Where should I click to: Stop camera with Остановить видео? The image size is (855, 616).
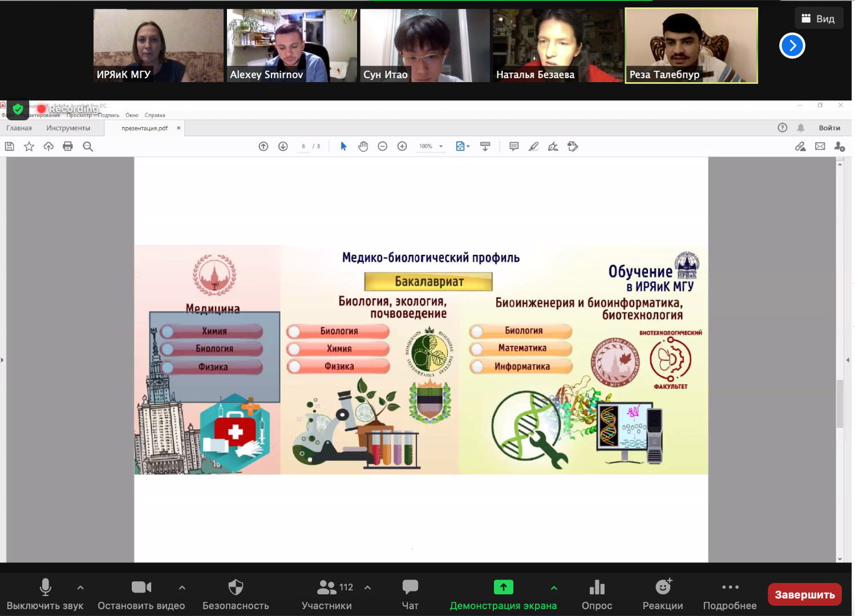click(x=141, y=594)
